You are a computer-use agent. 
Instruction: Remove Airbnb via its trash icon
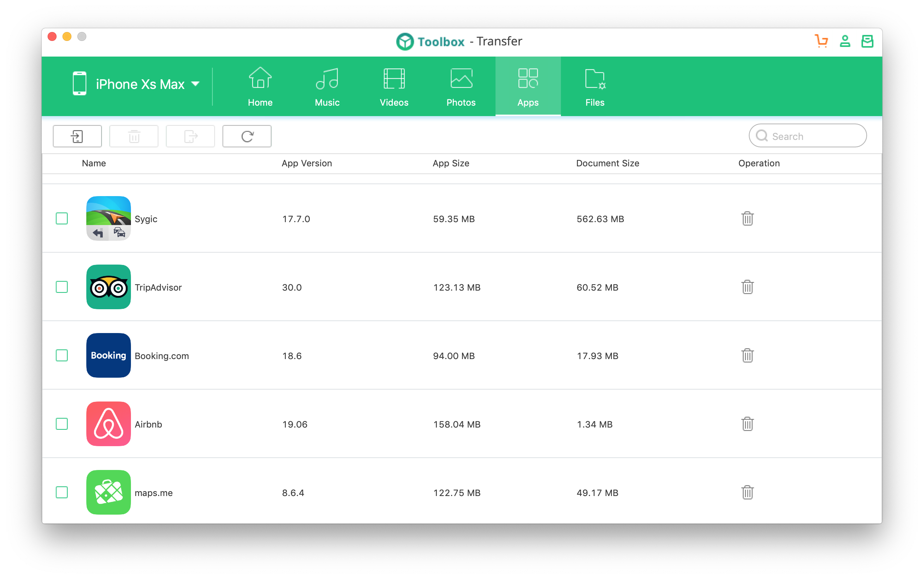point(747,424)
